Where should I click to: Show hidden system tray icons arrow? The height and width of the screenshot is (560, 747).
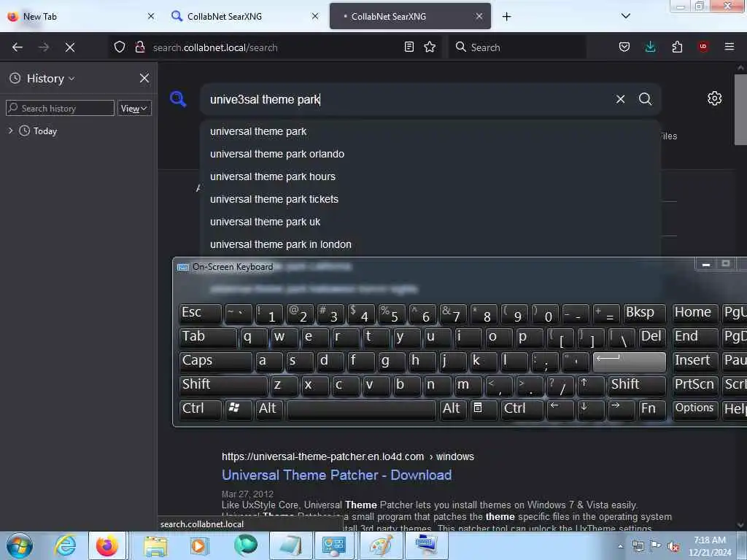tap(620, 546)
